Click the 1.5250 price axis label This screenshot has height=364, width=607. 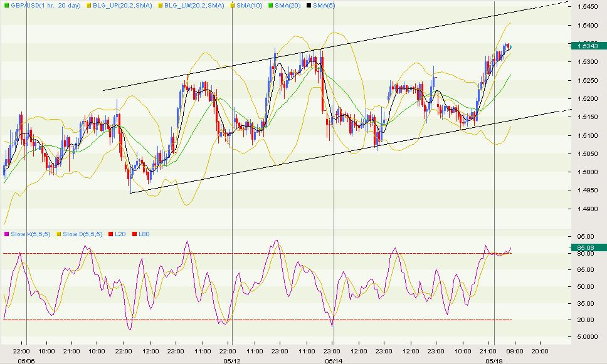coord(587,80)
